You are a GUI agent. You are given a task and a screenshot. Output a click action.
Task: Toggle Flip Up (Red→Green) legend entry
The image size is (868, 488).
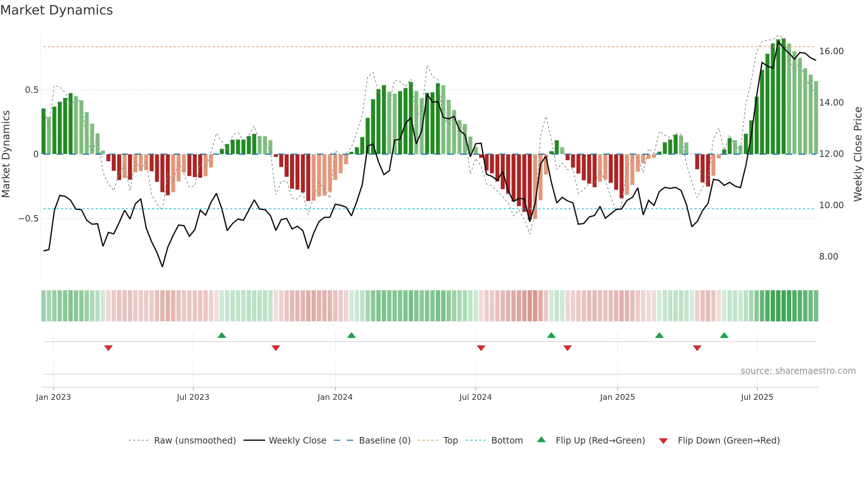pyautogui.click(x=591, y=440)
